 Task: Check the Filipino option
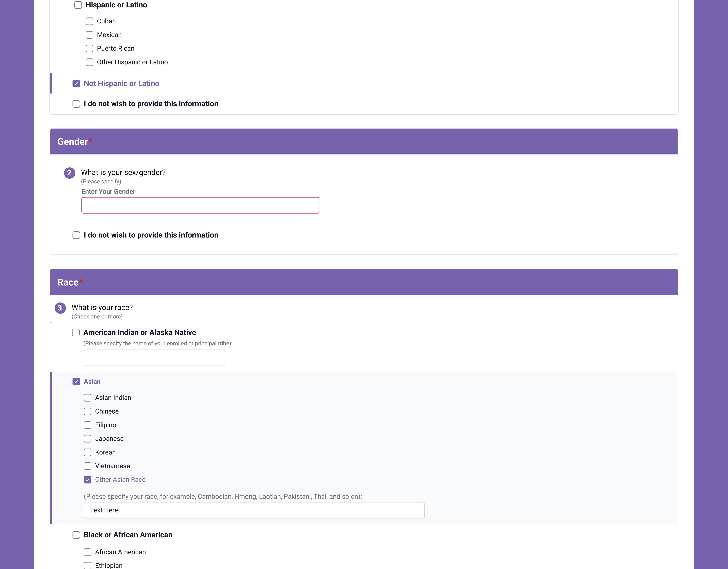click(x=88, y=425)
